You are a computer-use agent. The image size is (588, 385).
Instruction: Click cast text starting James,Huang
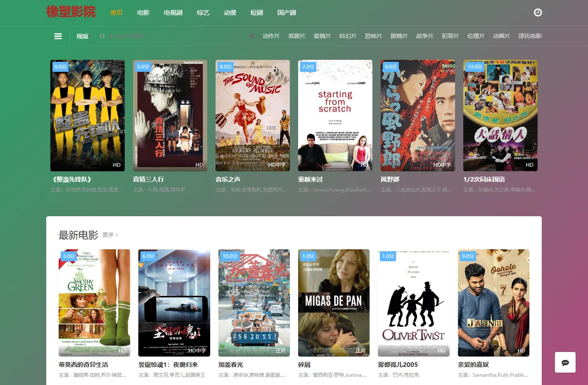tap(335, 190)
